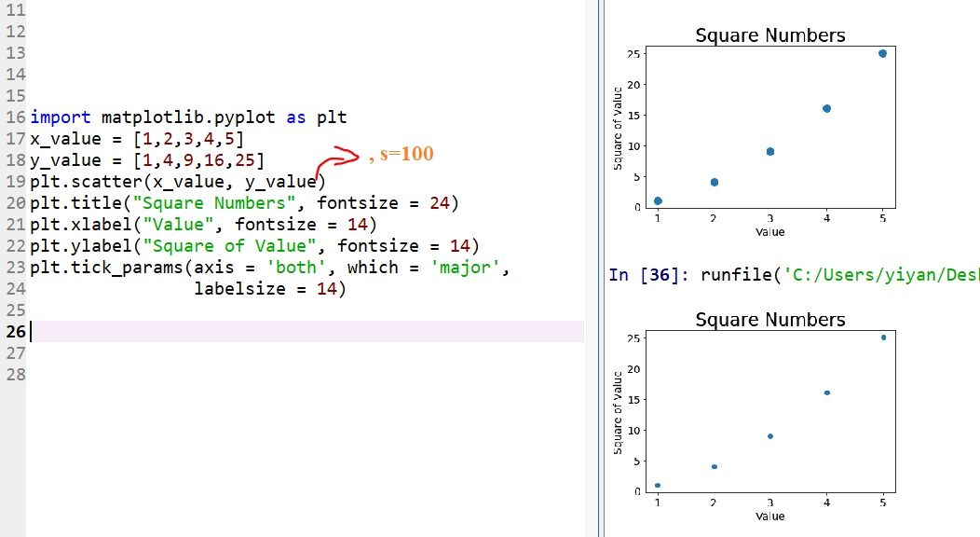Click the upper plot's Square Numbers title

770,35
